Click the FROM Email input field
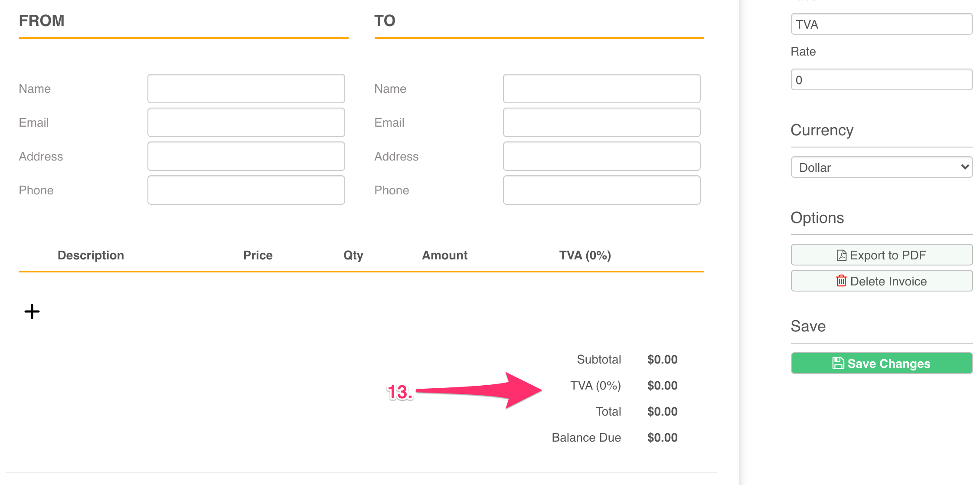The width and height of the screenshot is (980, 485). (x=246, y=122)
